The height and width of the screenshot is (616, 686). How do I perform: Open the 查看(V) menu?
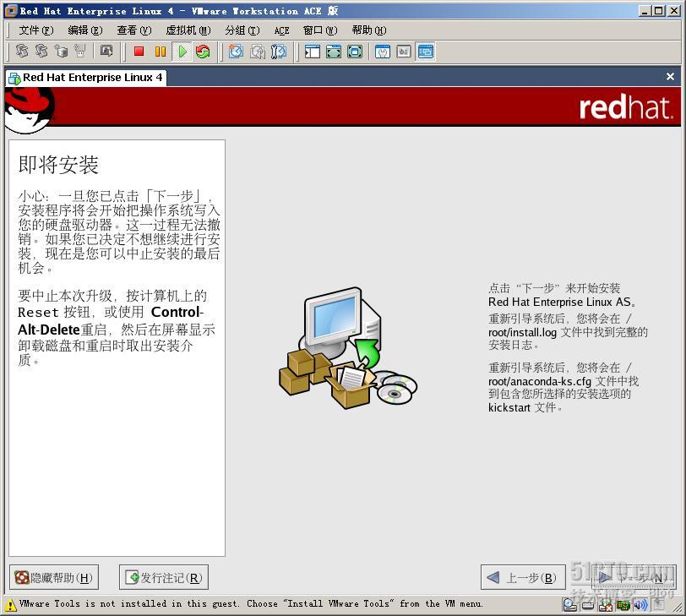click(133, 30)
